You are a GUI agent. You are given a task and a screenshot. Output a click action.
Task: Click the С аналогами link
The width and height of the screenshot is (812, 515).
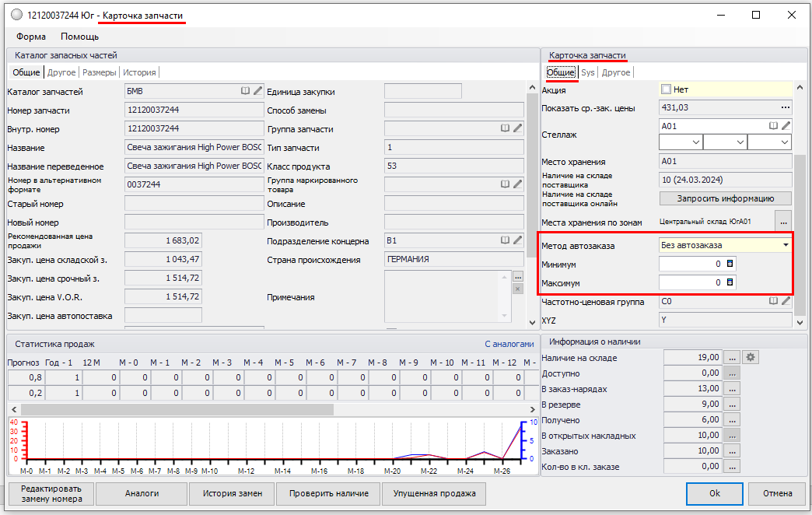(x=509, y=344)
